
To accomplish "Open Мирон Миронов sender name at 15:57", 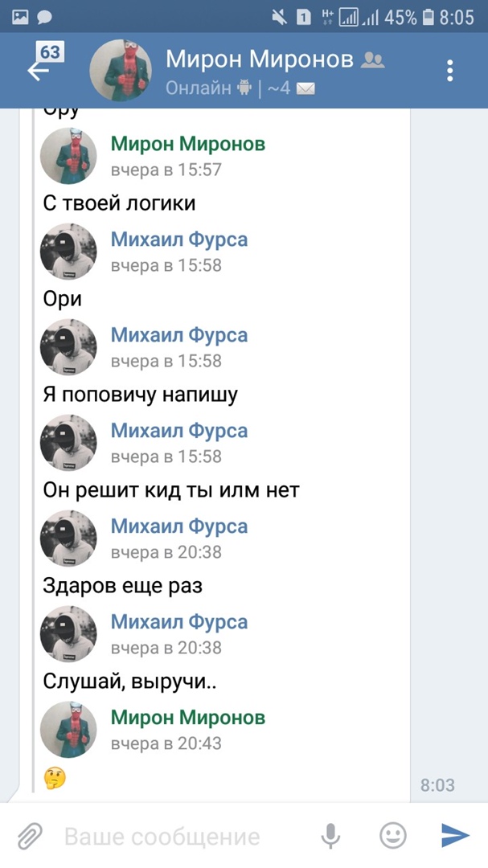I will [187, 144].
